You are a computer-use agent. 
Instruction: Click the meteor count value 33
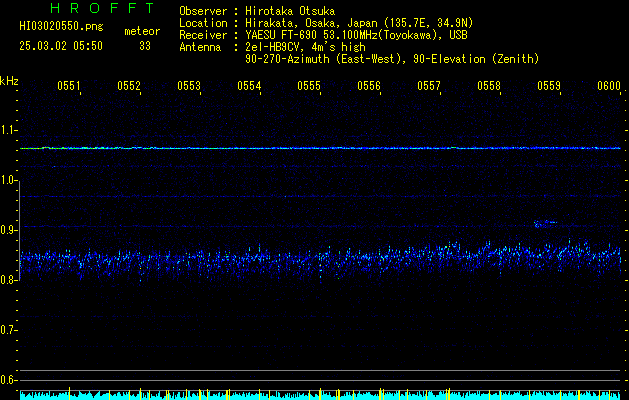pyautogui.click(x=145, y=46)
